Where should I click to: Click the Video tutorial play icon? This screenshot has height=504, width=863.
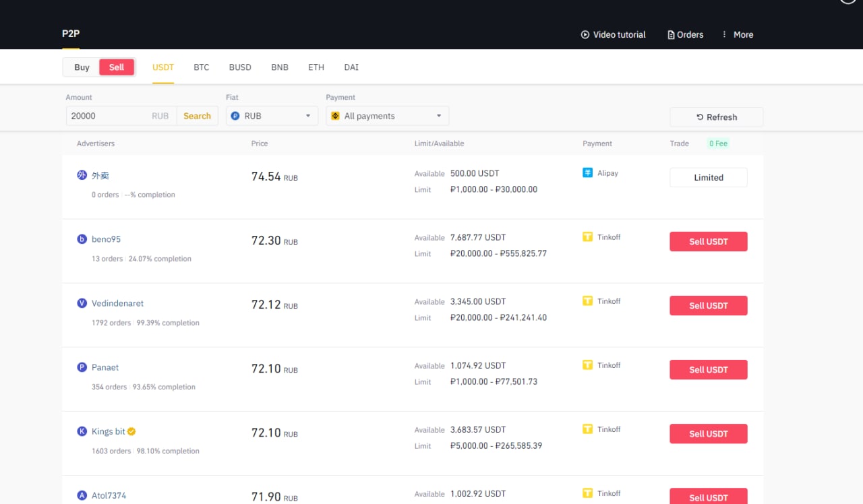[x=585, y=34]
